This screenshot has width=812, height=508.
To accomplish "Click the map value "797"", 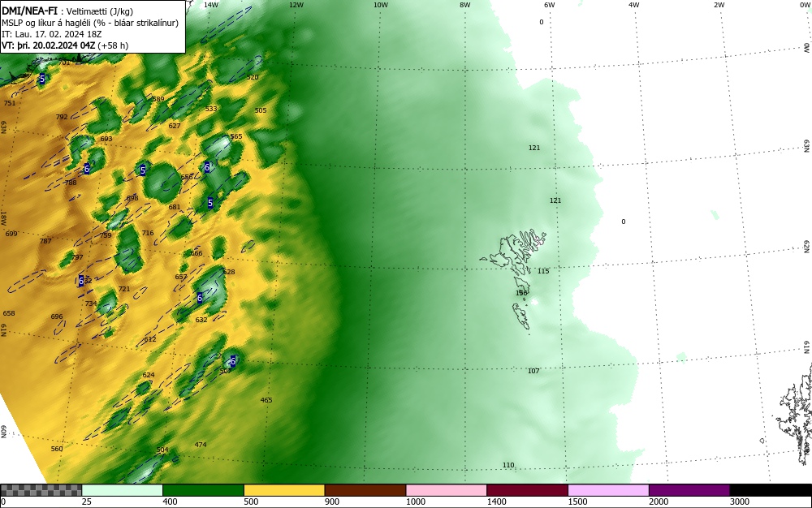I will point(77,257).
